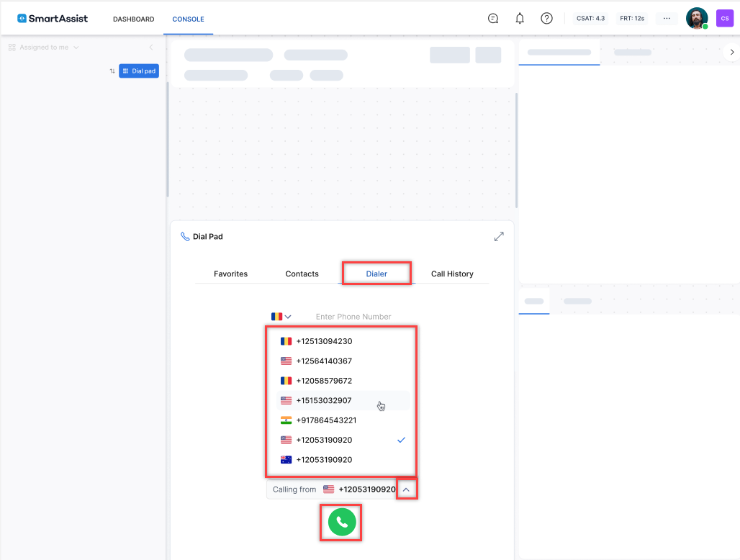740x560 pixels.
Task: Open the Dashboard menu item
Action: (133, 19)
